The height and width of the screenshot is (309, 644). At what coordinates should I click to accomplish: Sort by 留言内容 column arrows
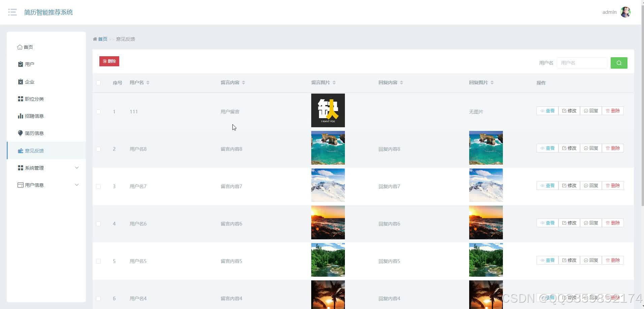tap(244, 83)
